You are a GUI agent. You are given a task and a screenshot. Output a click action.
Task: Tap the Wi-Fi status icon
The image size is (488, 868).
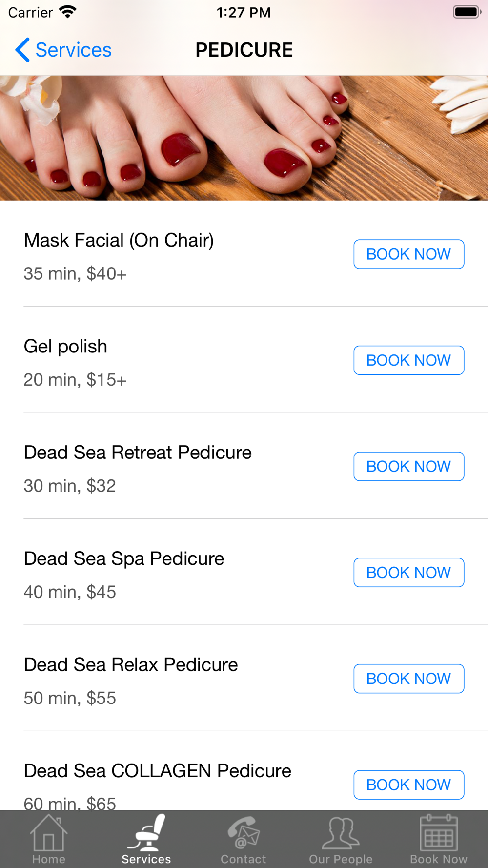[x=67, y=12]
